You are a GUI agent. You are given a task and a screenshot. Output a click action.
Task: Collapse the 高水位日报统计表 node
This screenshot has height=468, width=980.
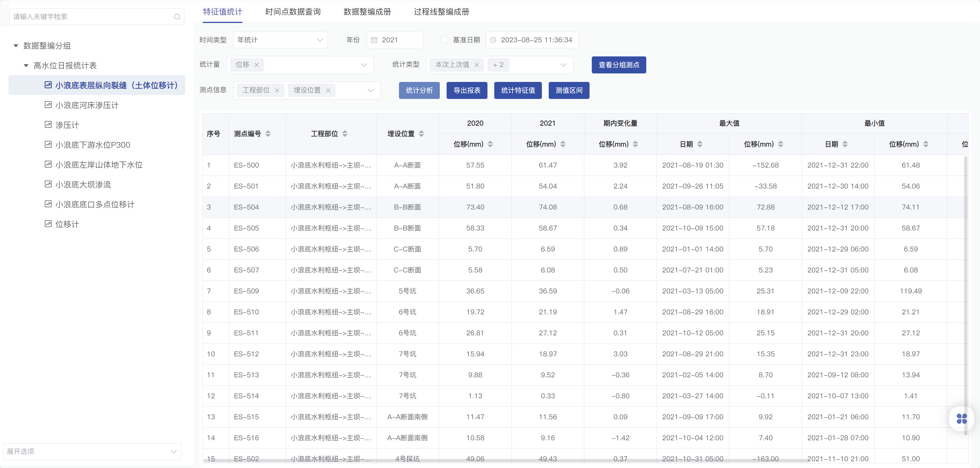(x=26, y=65)
